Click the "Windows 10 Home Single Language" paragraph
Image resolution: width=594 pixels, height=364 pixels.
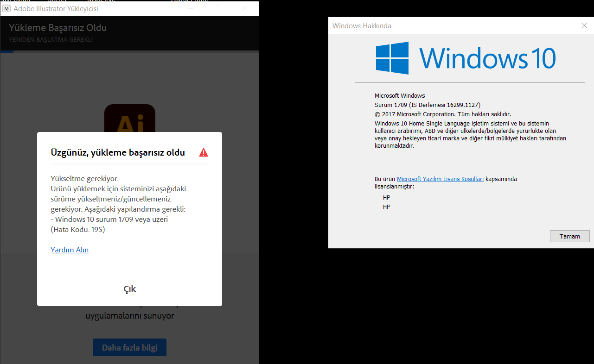[470, 134]
